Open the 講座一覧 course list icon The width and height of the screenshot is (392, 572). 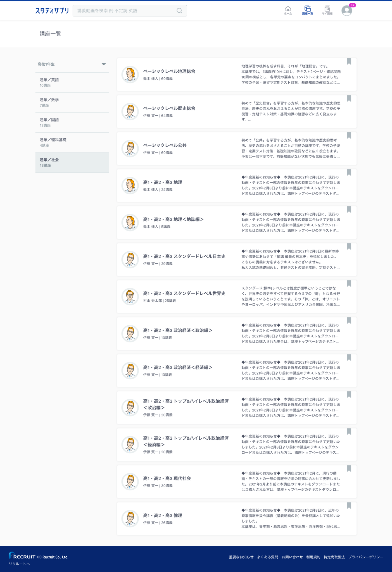pyautogui.click(x=307, y=10)
